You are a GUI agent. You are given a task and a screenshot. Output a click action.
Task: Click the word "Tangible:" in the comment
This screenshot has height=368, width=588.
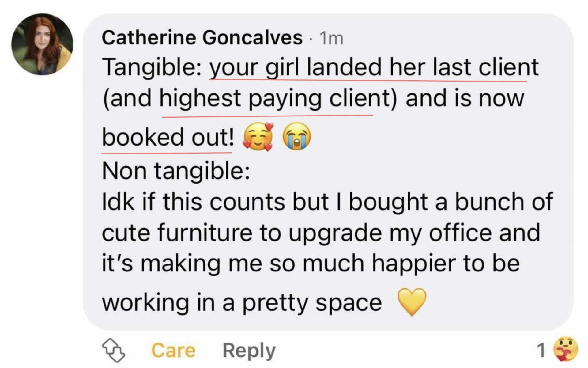coord(152,67)
